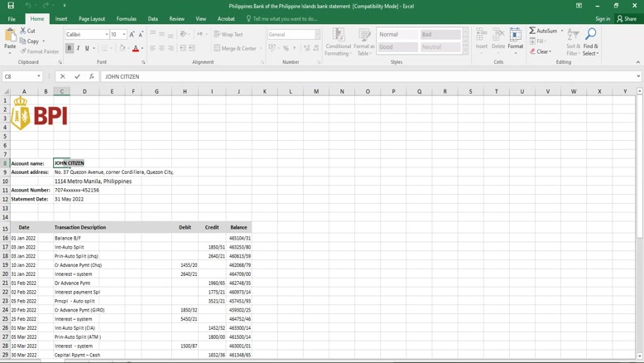This screenshot has height=363, width=644.
Task: Click Sign in link
Action: pos(603,18)
